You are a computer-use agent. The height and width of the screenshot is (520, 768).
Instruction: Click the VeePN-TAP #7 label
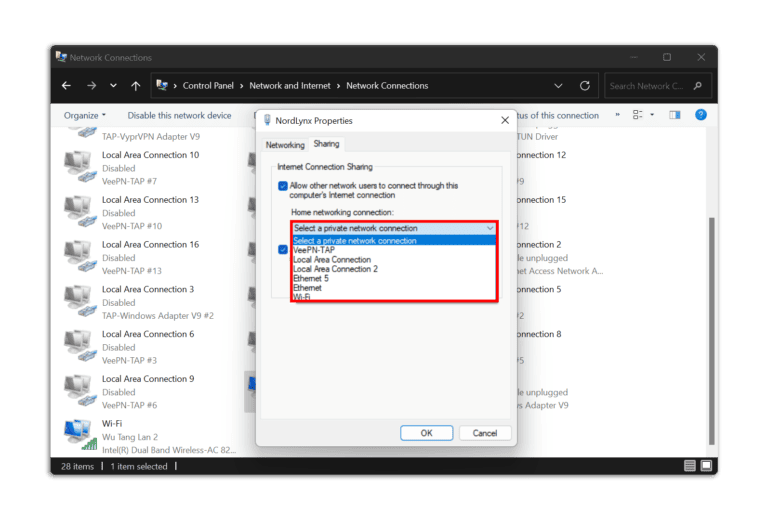pyautogui.click(x=129, y=181)
